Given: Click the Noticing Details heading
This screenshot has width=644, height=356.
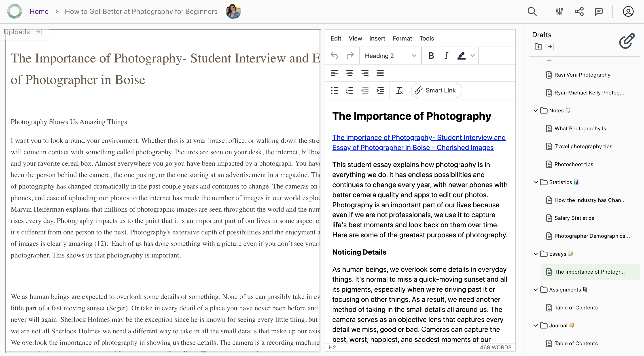Looking at the screenshot, I should [x=359, y=252].
